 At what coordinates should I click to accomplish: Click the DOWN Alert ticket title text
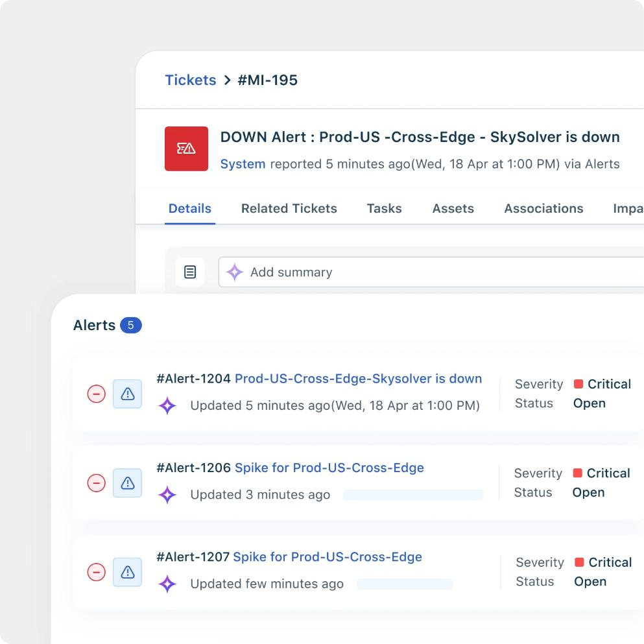420,137
